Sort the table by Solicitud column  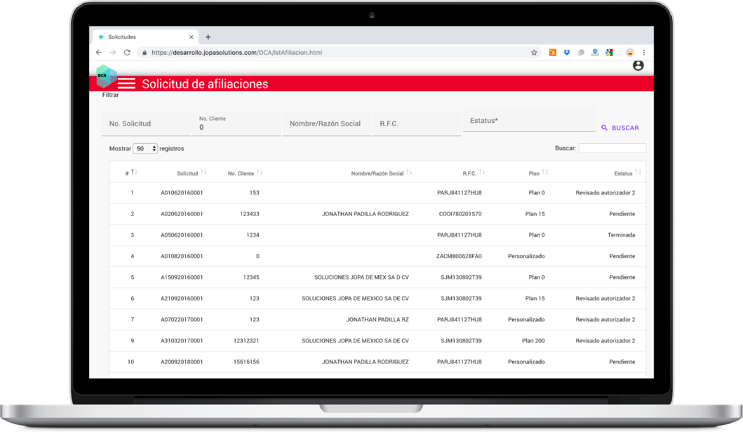click(x=188, y=173)
